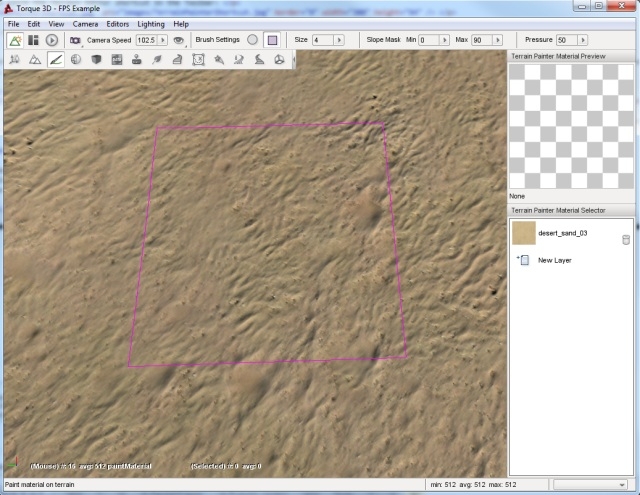Open the brush Size dropdown arrow
This screenshot has height=495, width=640.
338,40
